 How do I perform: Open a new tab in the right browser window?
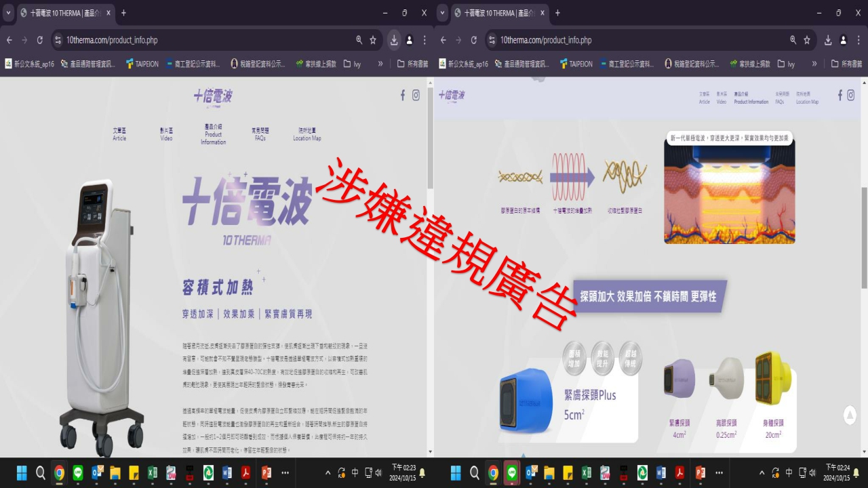point(557,13)
